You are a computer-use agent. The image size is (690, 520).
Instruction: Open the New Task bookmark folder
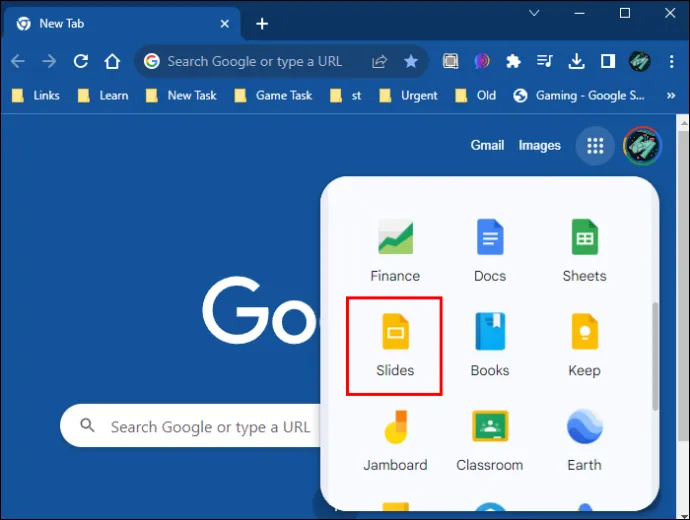point(181,95)
